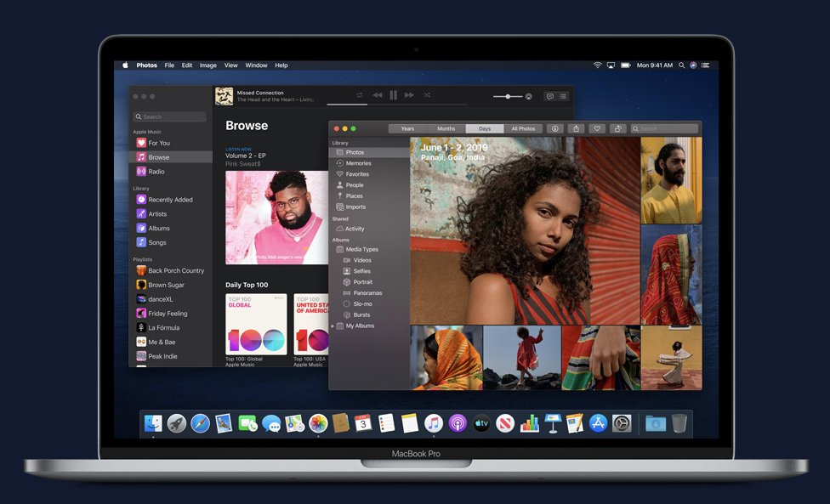Open the Memories section in Photos
The width and height of the screenshot is (830, 504).
[358, 163]
